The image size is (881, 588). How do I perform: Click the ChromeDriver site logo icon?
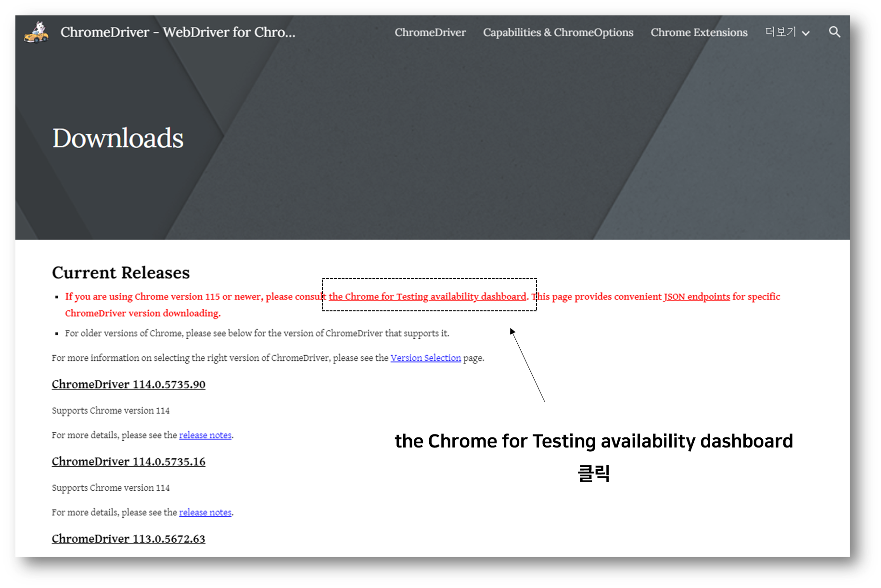pos(37,32)
